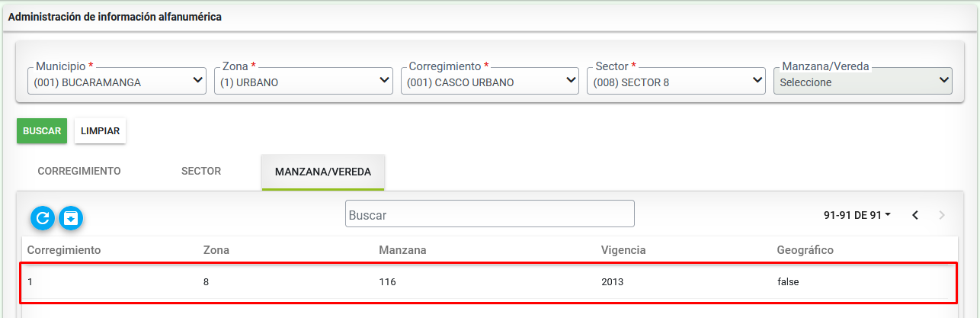The image size is (980, 318).
Task: Open the Corregimiento CASCO URBANO dropdown
Action: (x=490, y=80)
